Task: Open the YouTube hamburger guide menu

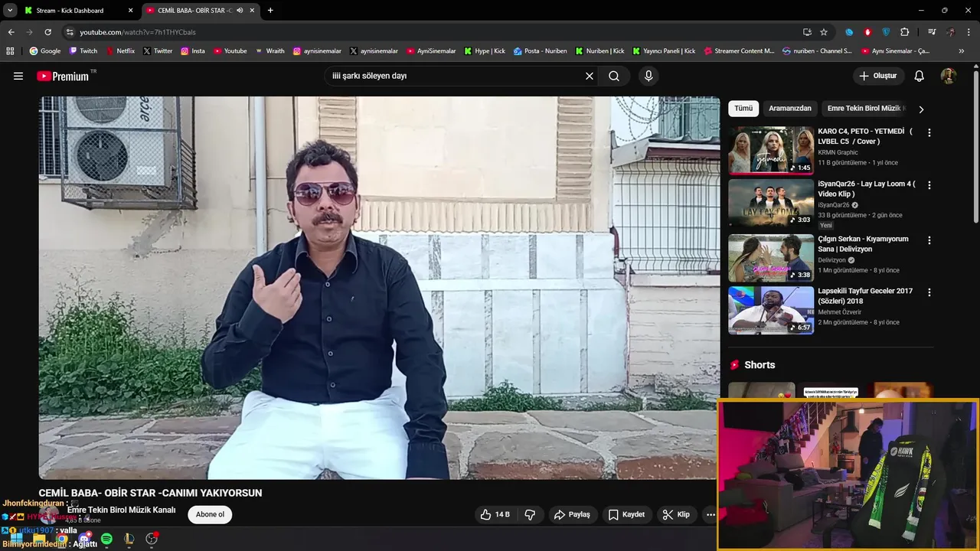Action: tap(18, 76)
